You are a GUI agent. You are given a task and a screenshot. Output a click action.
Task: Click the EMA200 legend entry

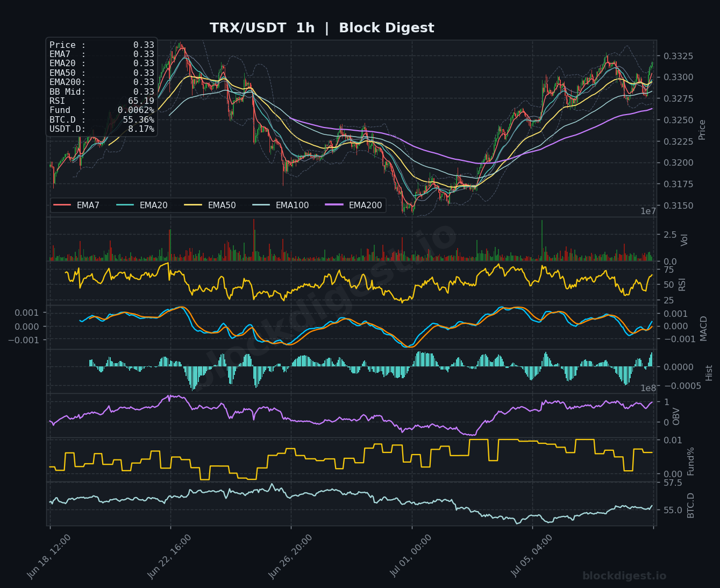(354, 205)
